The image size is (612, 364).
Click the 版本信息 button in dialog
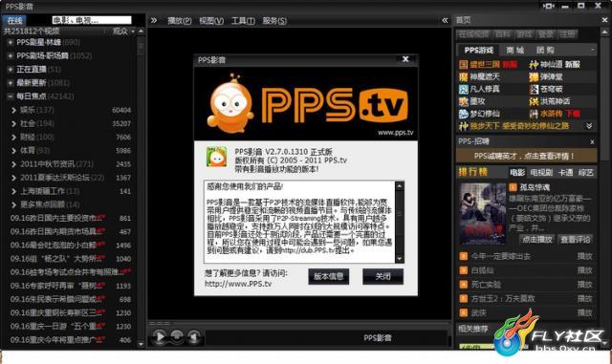coord(329,277)
